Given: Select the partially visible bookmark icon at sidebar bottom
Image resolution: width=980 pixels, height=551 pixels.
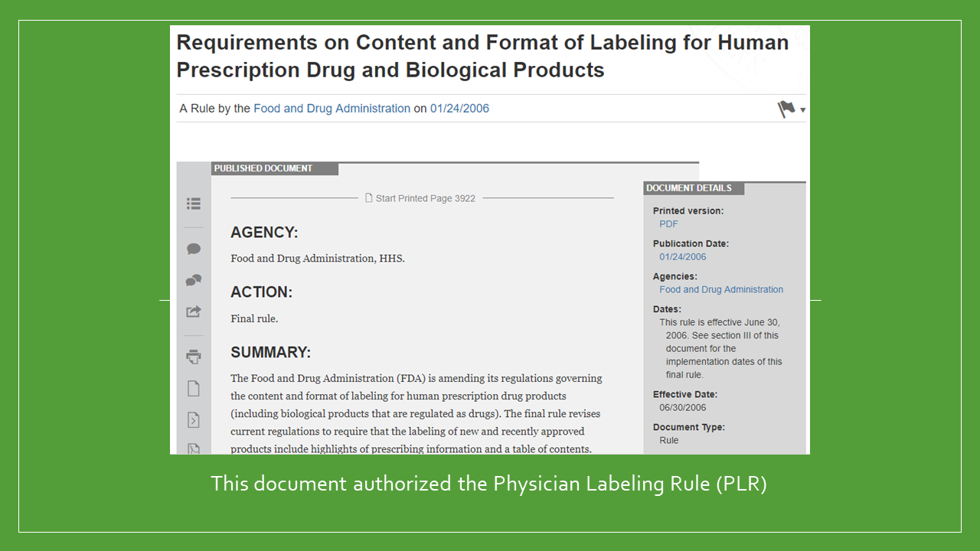Looking at the screenshot, I should pos(193,448).
